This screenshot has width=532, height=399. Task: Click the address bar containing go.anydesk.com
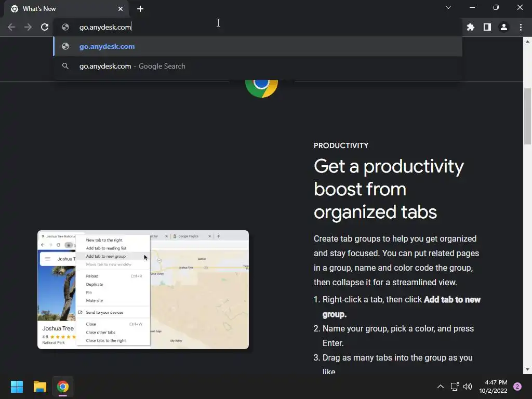(258, 27)
